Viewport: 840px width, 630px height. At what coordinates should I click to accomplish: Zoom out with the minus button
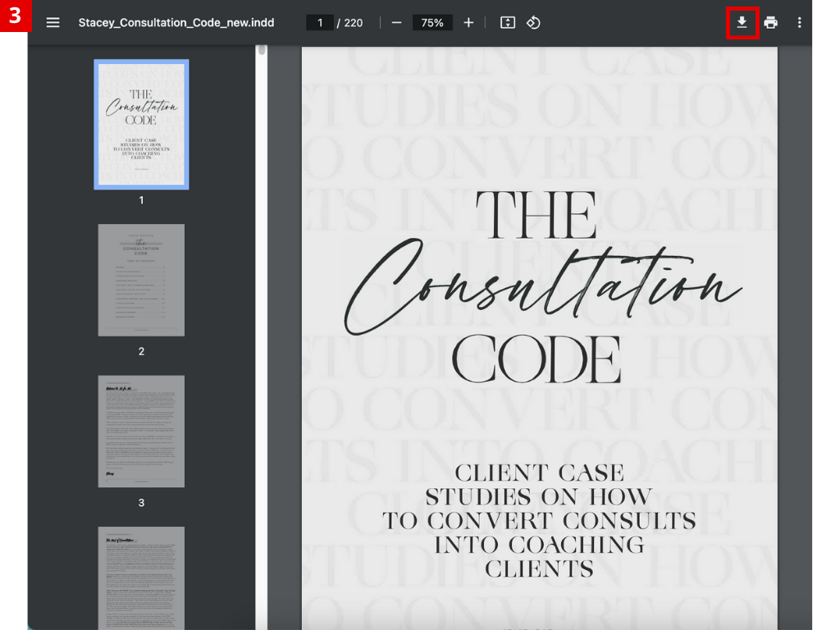pyautogui.click(x=396, y=22)
